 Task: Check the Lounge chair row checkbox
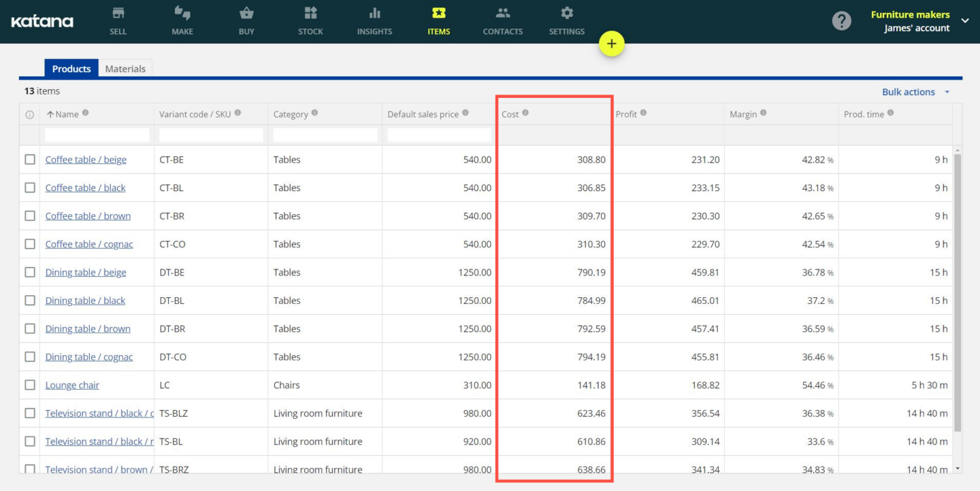29,385
